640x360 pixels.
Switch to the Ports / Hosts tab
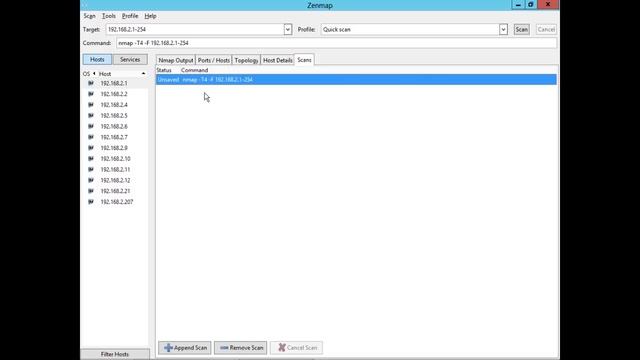[213, 60]
